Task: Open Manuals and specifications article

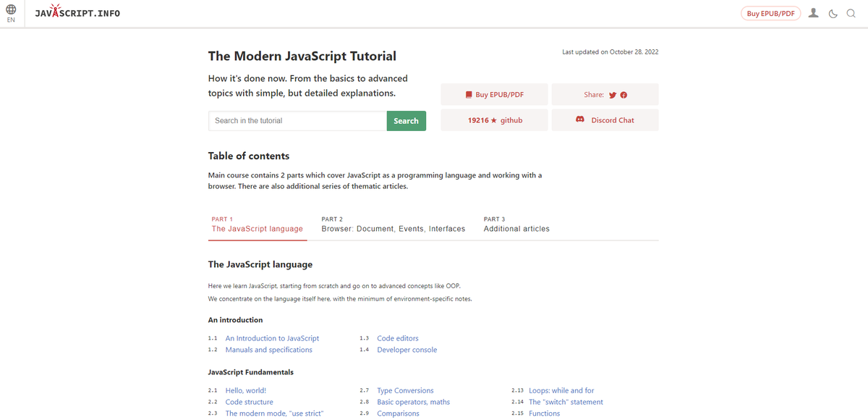Action: pos(268,349)
